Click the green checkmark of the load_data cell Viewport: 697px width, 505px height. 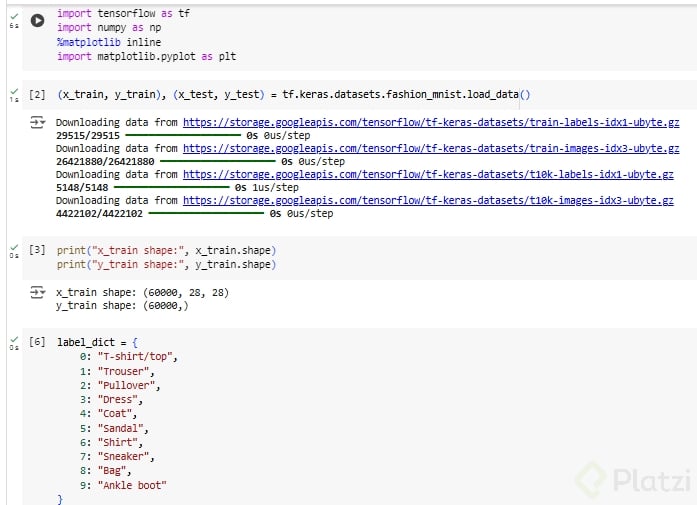pos(13,91)
